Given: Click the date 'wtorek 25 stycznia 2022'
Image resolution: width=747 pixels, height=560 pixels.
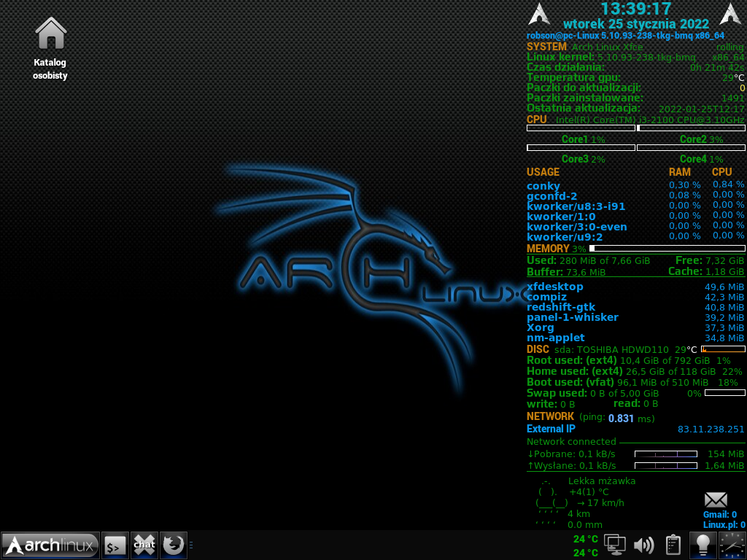Looking at the screenshot, I should 636,24.
